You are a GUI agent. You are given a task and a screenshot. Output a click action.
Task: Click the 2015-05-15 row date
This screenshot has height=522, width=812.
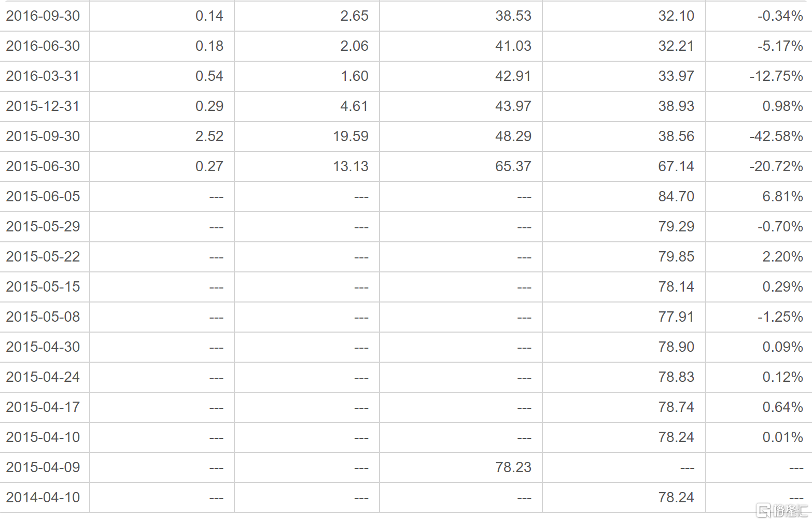click(x=43, y=287)
